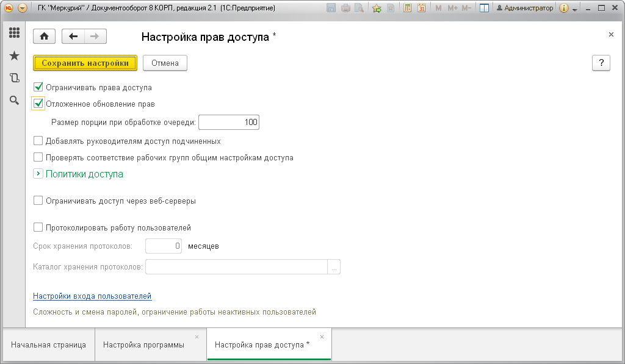Open the info icon in title bar

click(x=563, y=8)
